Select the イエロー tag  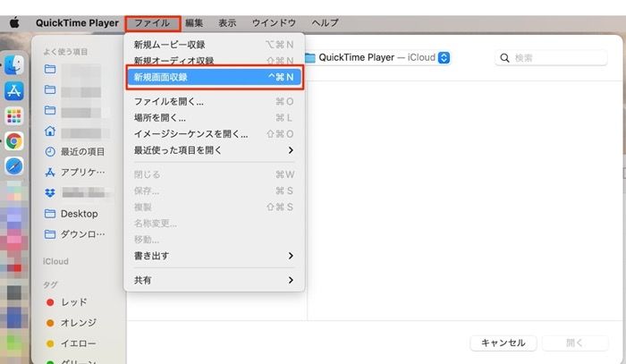click(x=72, y=343)
